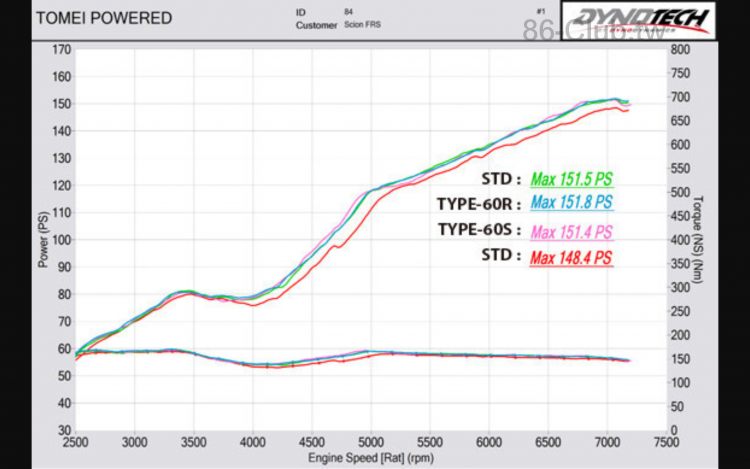This screenshot has height=469, width=750.
Task: Click the 200 tick on the Torque axis
Action: point(680,335)
